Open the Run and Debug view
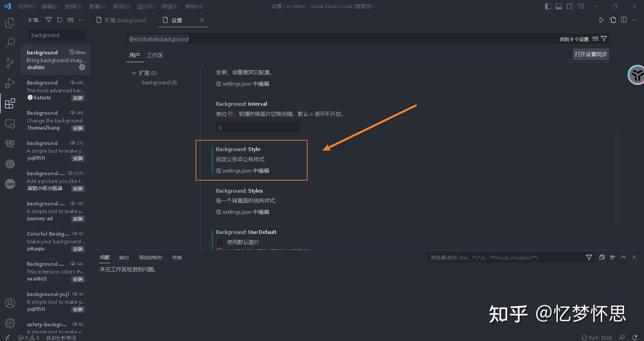Viewport: 644px width, 341px height. point(10,83)
